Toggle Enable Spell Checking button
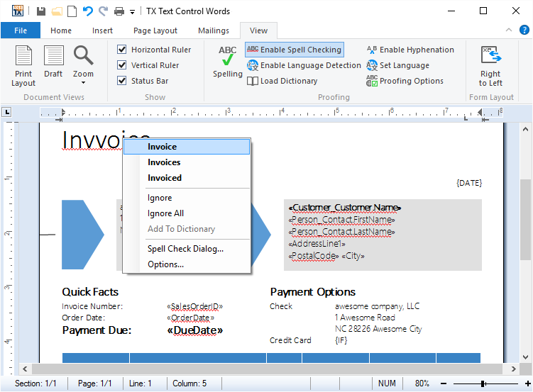 coord(295,50)
